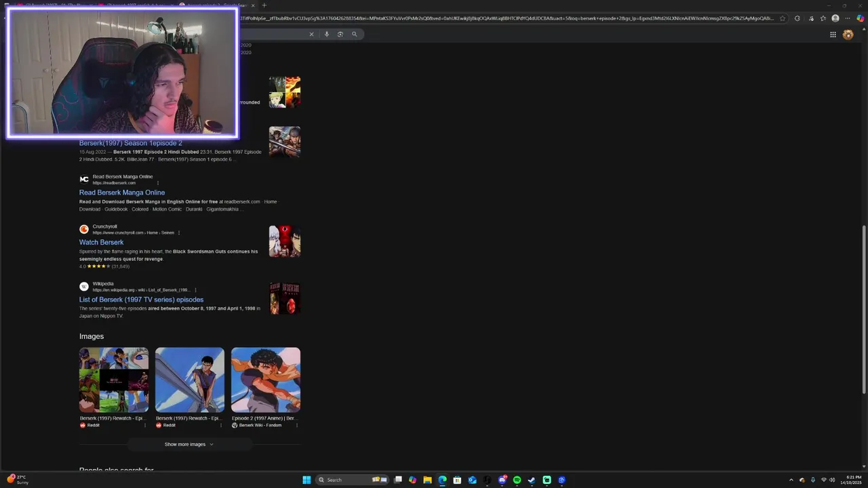Open Task View on taskbar

click(398, 480)
